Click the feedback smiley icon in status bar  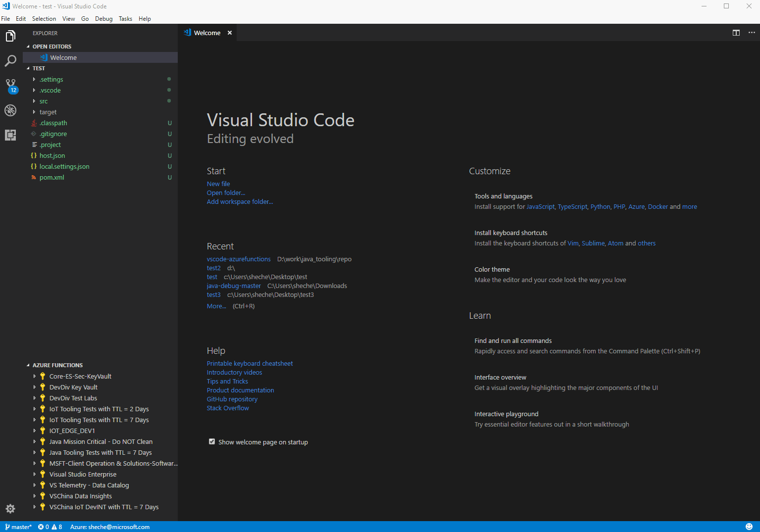[749, 527]
